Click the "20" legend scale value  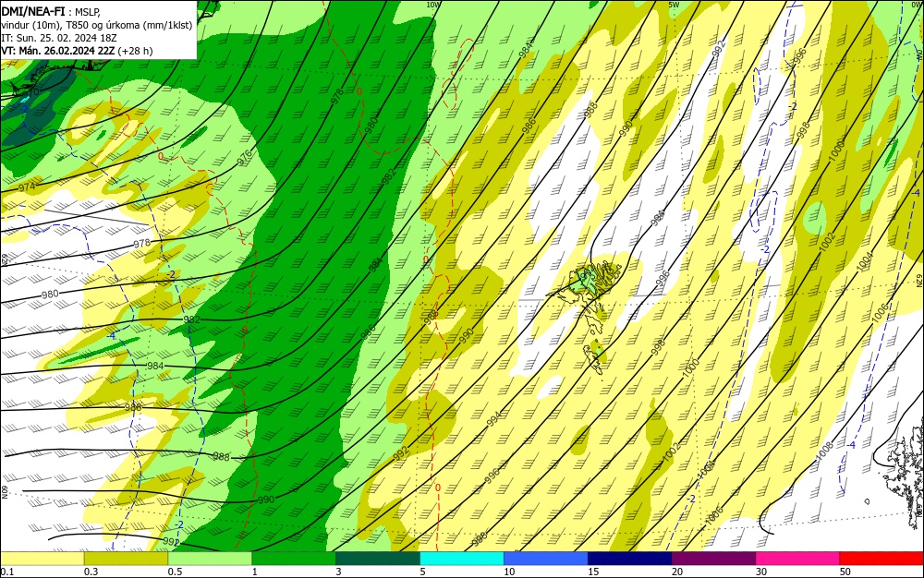coord(677,572)
